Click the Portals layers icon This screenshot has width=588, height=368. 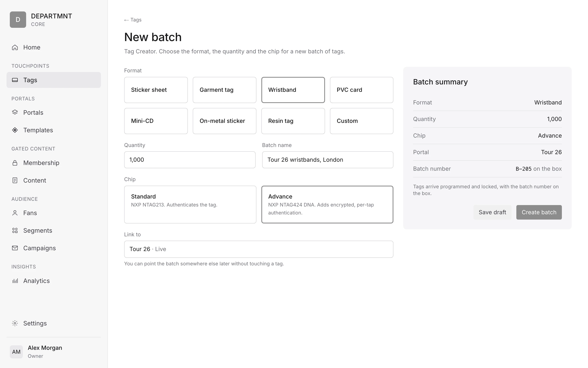point(15,112)
